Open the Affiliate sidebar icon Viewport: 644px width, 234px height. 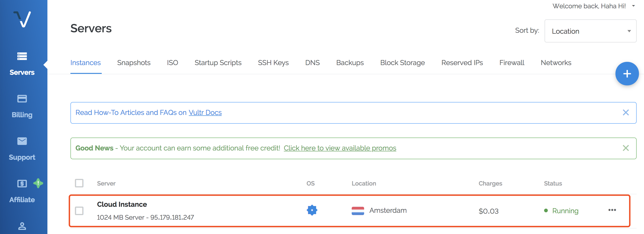tap(22, 184)
